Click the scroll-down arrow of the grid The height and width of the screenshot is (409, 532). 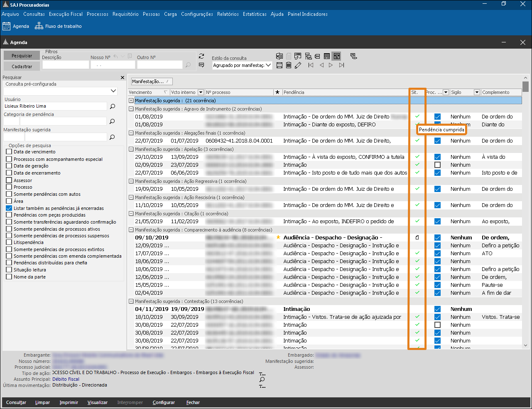tap(525, 345)
